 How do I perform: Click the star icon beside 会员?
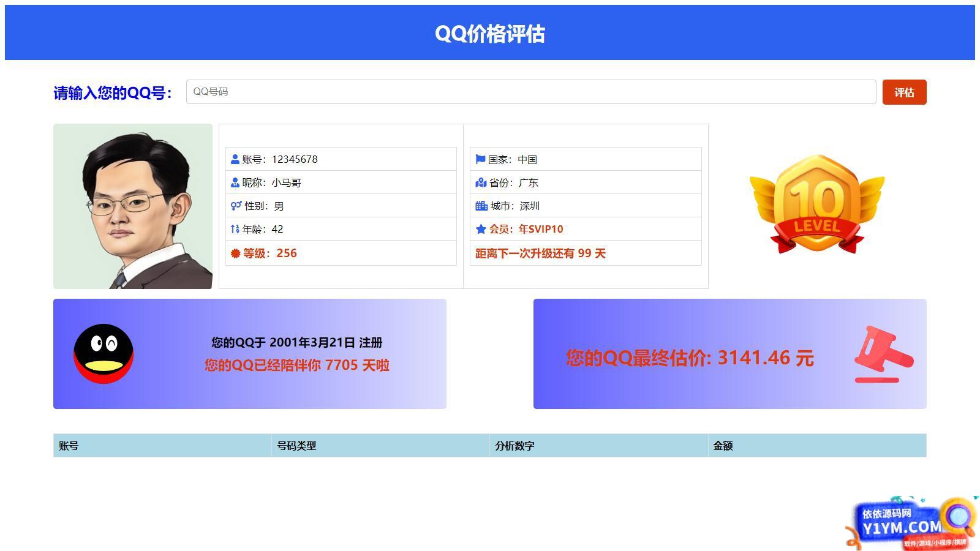[481, 229]
